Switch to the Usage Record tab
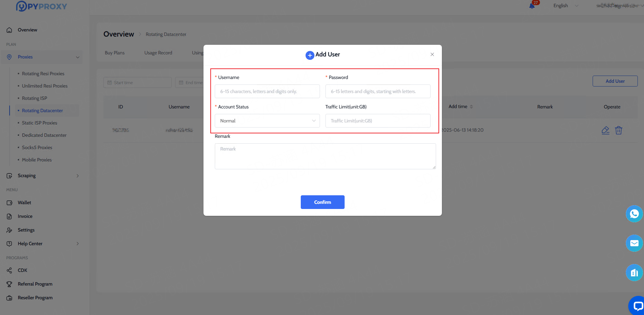Image resolution: width=644 pixels, height=315 pixels. 158,53
